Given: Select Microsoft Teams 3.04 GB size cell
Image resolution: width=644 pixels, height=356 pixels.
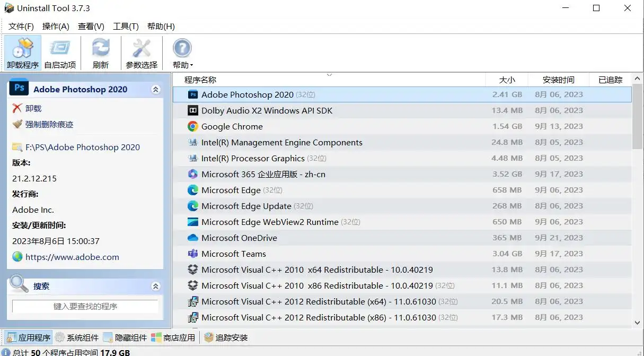Looking at the screenshot, I should [508, 254].
